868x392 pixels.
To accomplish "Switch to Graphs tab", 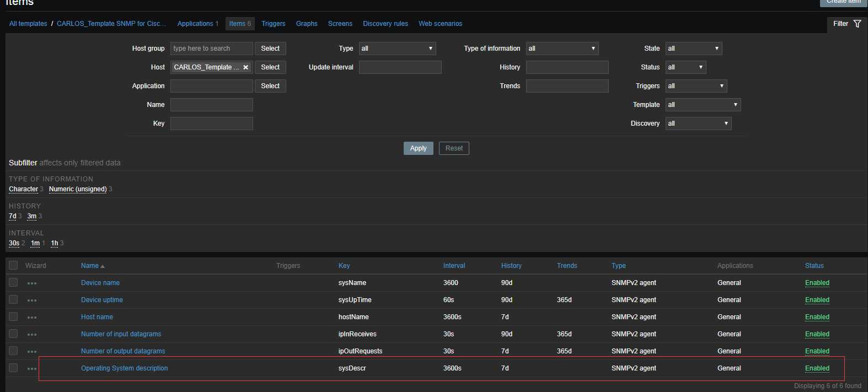I will (x=307, y=24).
